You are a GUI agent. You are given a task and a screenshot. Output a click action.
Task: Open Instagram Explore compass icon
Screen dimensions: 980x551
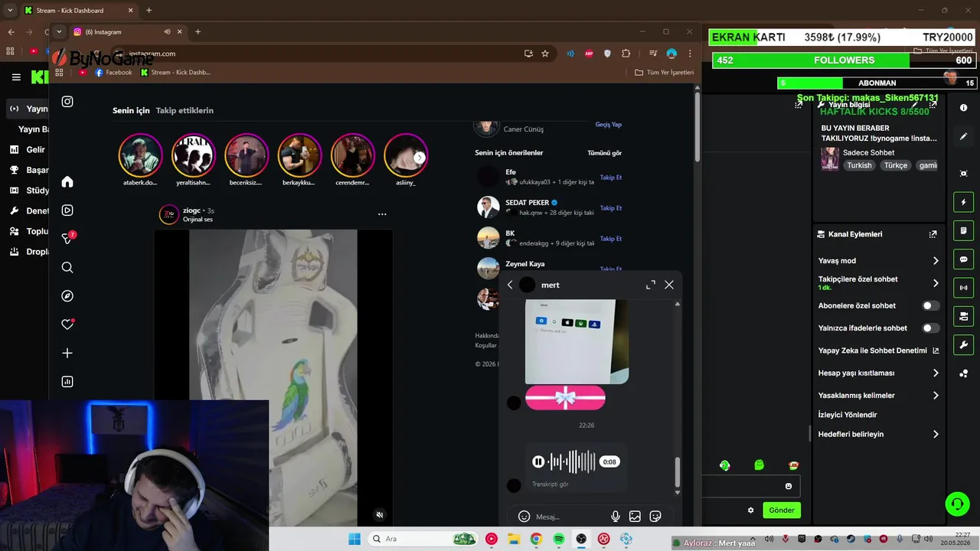tap(67, 296)
